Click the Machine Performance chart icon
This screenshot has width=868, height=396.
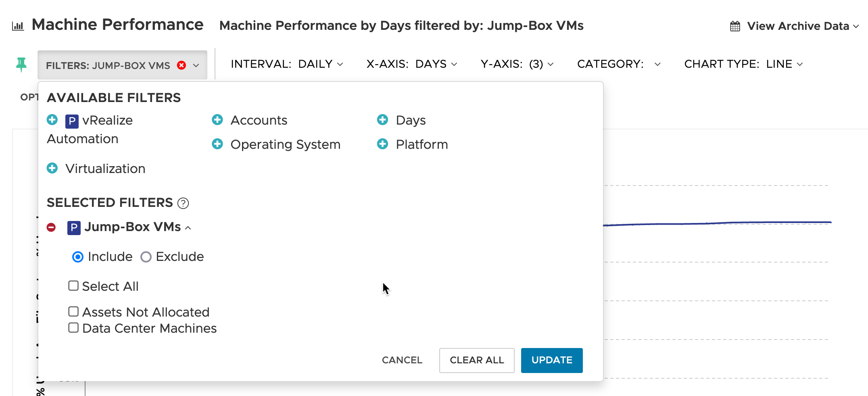tap(18, 26)
